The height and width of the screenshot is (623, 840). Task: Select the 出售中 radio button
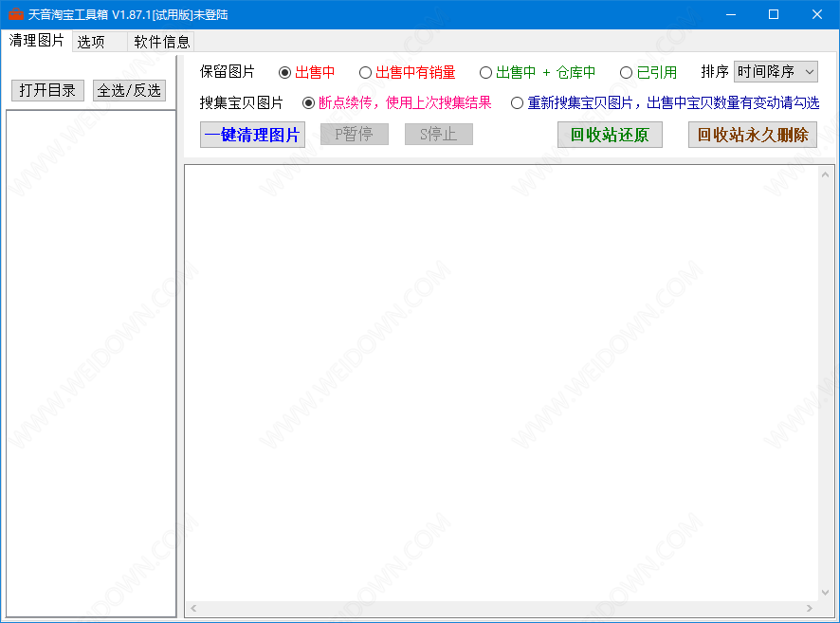pos(285,73)
